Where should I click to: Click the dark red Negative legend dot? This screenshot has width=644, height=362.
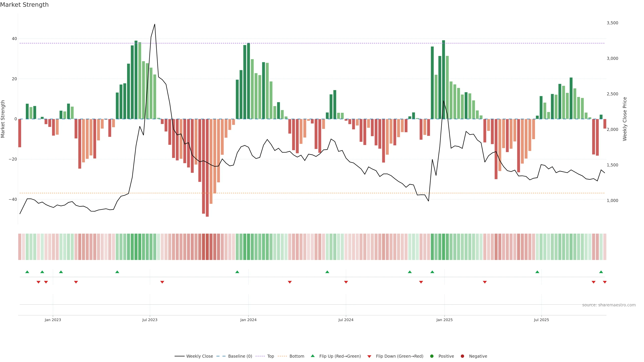[462, 356]
